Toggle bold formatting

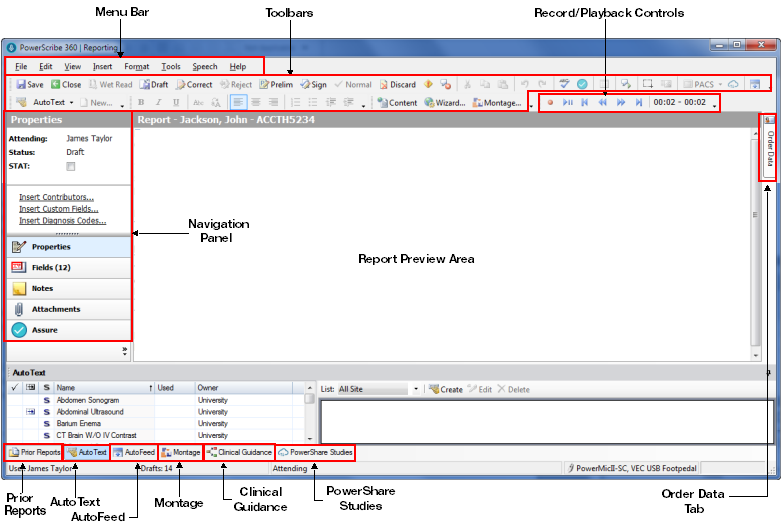click(x=141, y=102)
